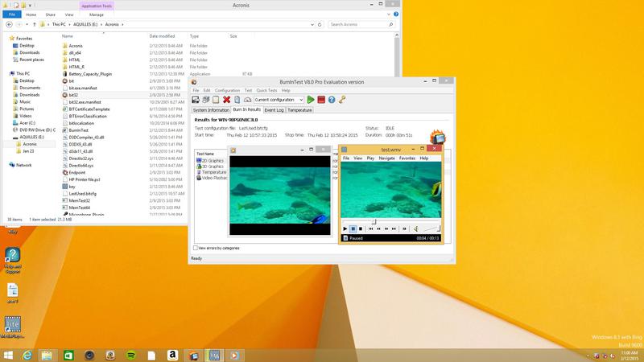Expand the Explorer ribbon chevron
Screen dimensions: 644x362
tap(389, 14)
